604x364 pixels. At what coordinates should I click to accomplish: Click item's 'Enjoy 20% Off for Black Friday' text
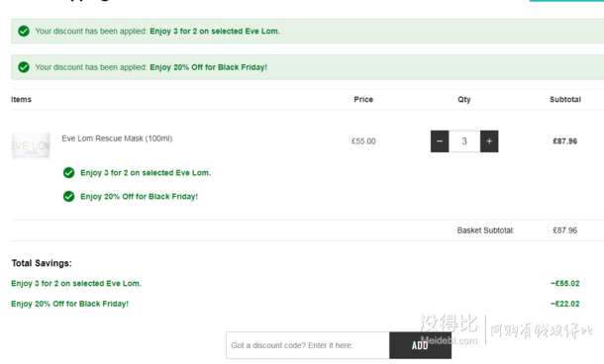[139, 196]
